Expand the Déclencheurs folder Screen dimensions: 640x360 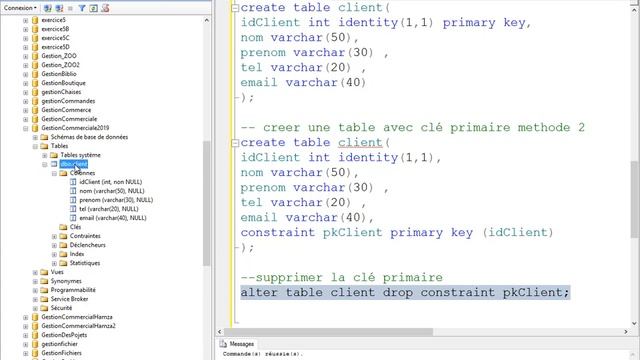point(54,245)
